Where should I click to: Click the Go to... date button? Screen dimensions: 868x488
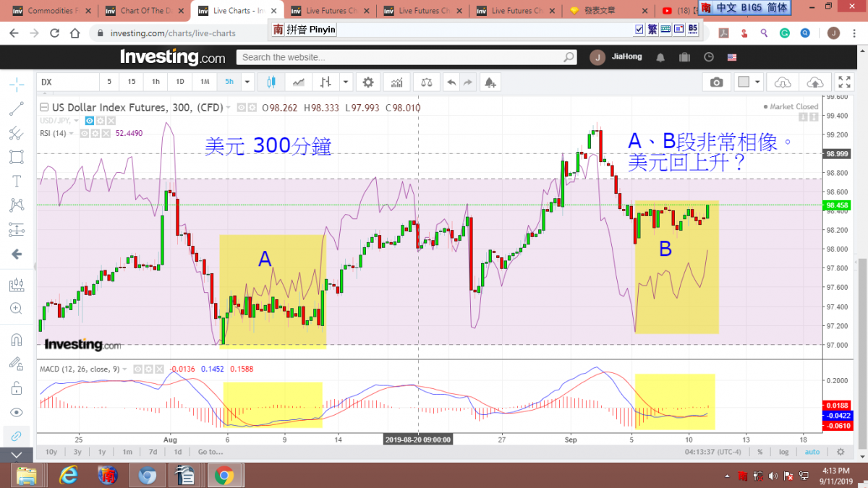tap(210, 452)
